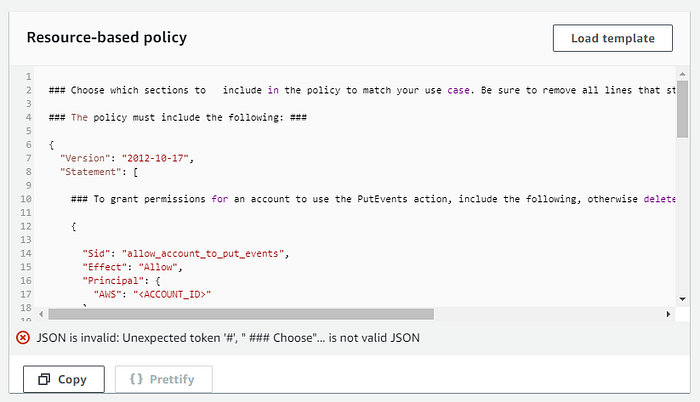This screenshot has height=402, width=700.
Task: Click the Prettify button
Action: point(163,379)
